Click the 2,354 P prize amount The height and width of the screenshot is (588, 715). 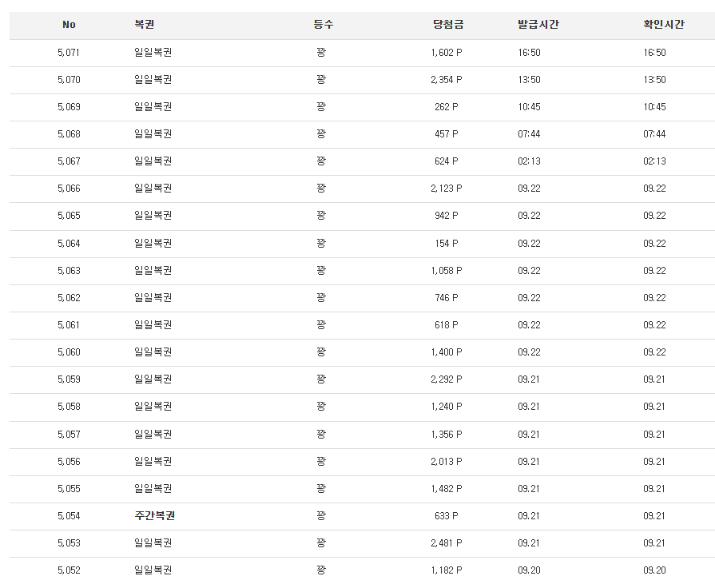click(x=447, y=79)
